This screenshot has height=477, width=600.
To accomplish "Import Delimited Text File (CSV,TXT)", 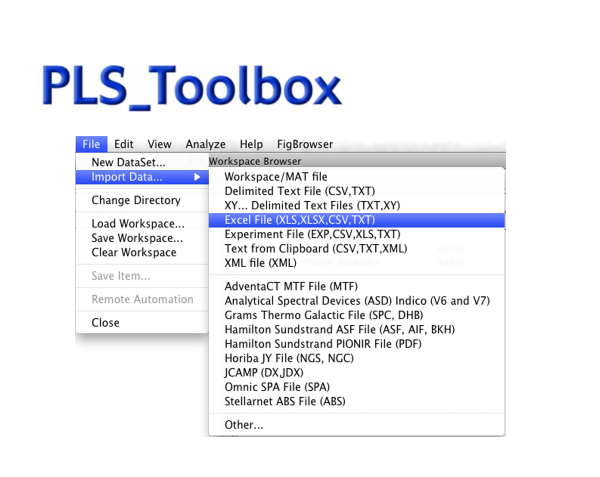I will [357, 191].
